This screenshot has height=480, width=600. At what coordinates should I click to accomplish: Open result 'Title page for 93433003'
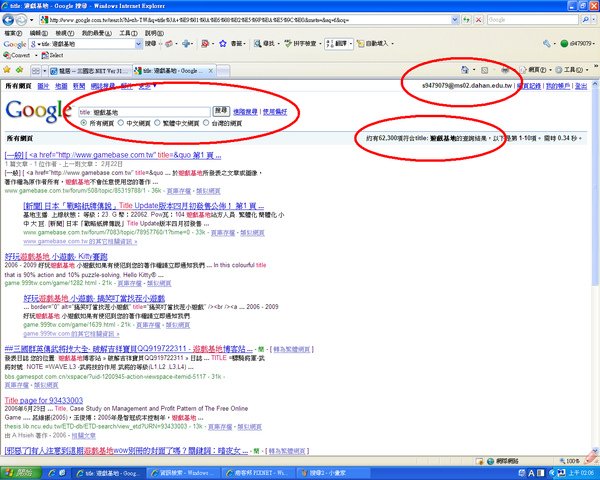coord(44,400)
